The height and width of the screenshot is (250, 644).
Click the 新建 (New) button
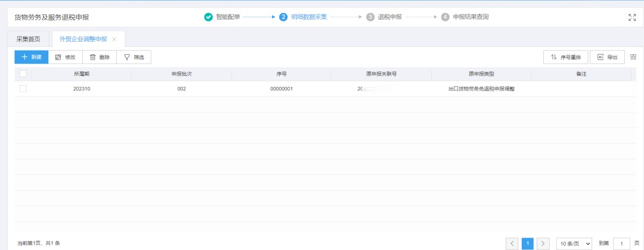(31, 57)
